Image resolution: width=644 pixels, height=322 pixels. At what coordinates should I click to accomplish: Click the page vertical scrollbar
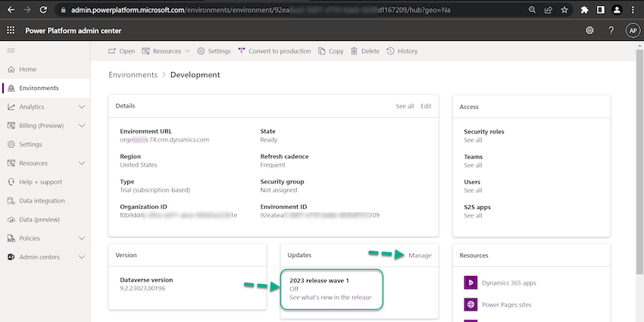pyautogui.click(x=639, y=162)
